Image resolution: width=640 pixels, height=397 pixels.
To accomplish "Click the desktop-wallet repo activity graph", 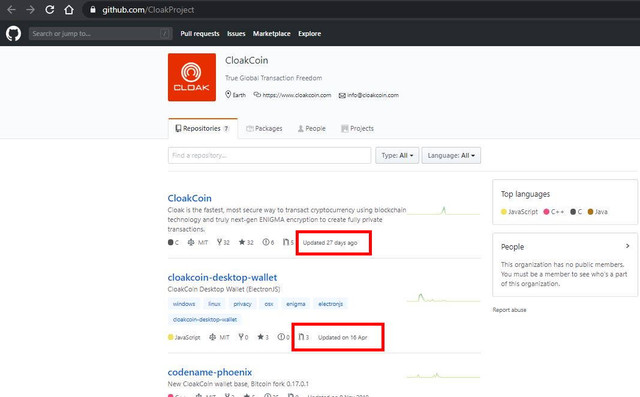I will point(443,298).
